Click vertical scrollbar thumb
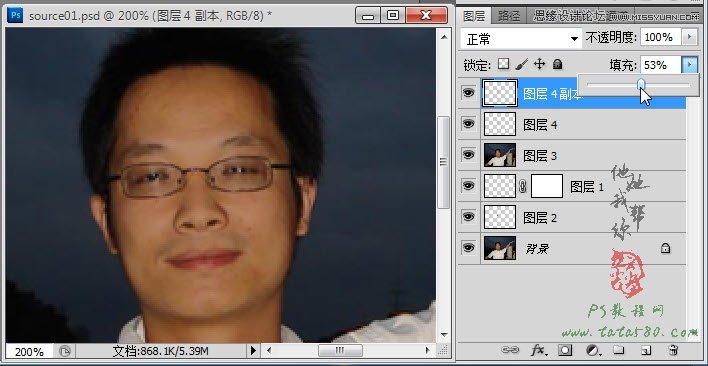The height and width of the screenshot is (366, 708). [444, 162]
